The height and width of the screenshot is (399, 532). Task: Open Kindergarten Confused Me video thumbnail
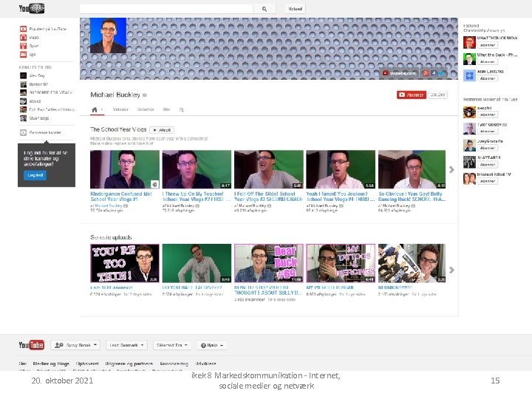[x=125, y=169]
